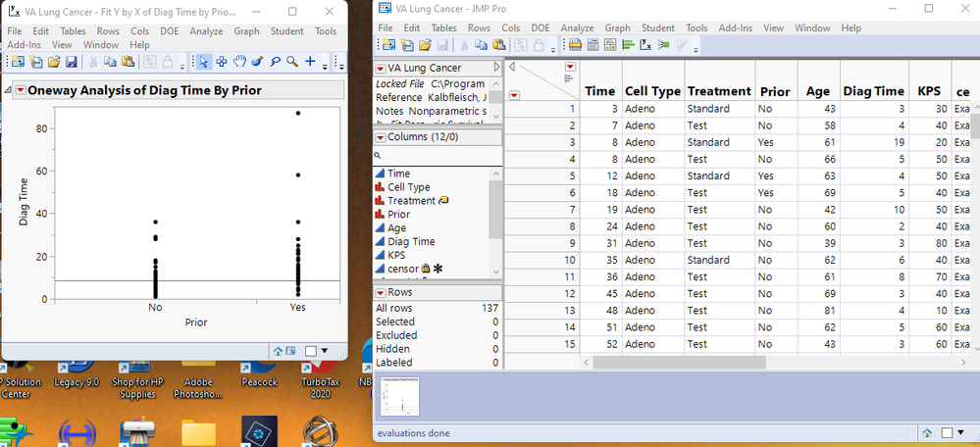Click Paste icon in data table window toolbar

[498, 45]
